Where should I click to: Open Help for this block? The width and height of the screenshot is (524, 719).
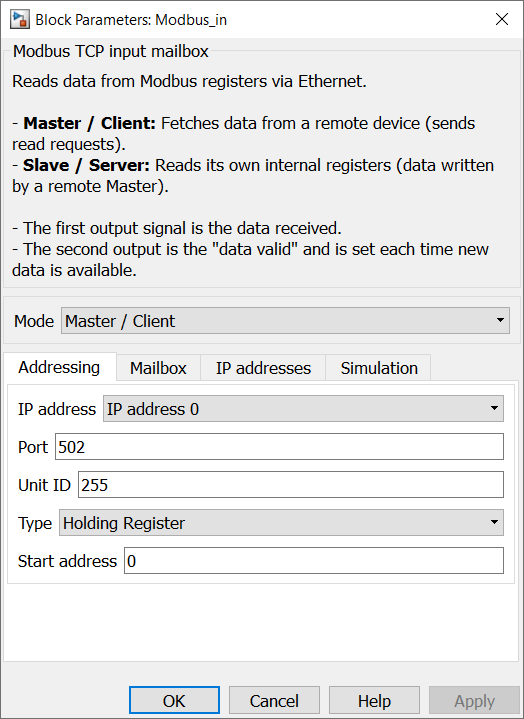(x=374, y=701)
